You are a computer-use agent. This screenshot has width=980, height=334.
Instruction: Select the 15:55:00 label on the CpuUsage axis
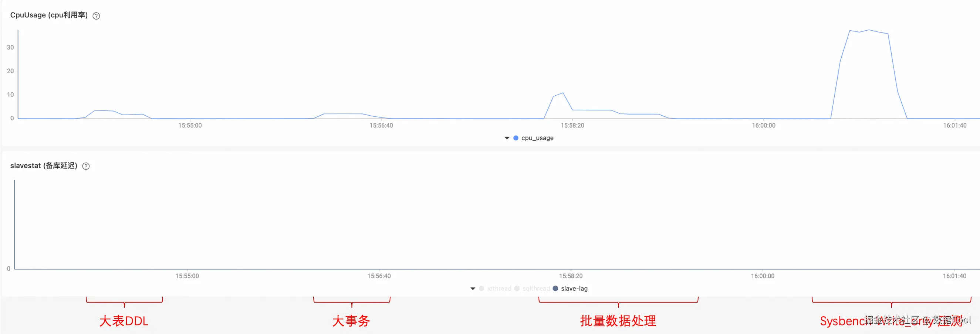(190, 125)
